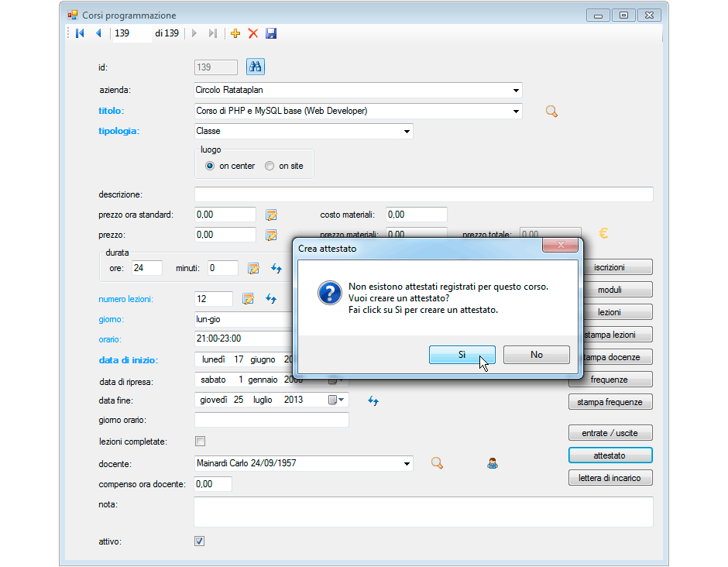Click the edit icon in the durata group
Viewport: 728px width, 567px height.
253,269
